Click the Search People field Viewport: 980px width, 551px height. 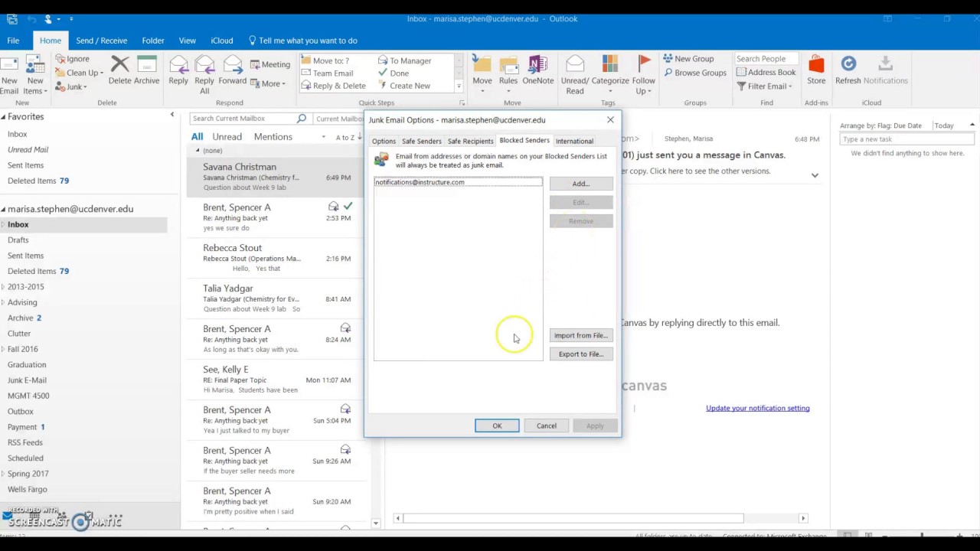(x=766, y=59)
